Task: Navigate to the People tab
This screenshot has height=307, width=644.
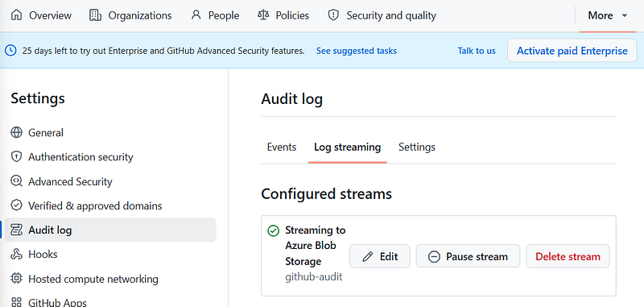Action: 216,15
